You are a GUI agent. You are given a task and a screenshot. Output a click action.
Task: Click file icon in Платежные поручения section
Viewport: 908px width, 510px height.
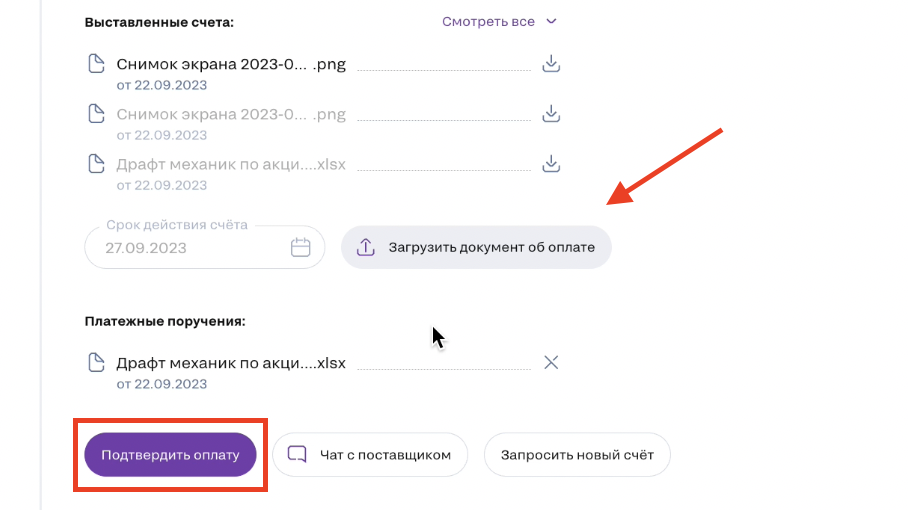click(x=96, y=362)
